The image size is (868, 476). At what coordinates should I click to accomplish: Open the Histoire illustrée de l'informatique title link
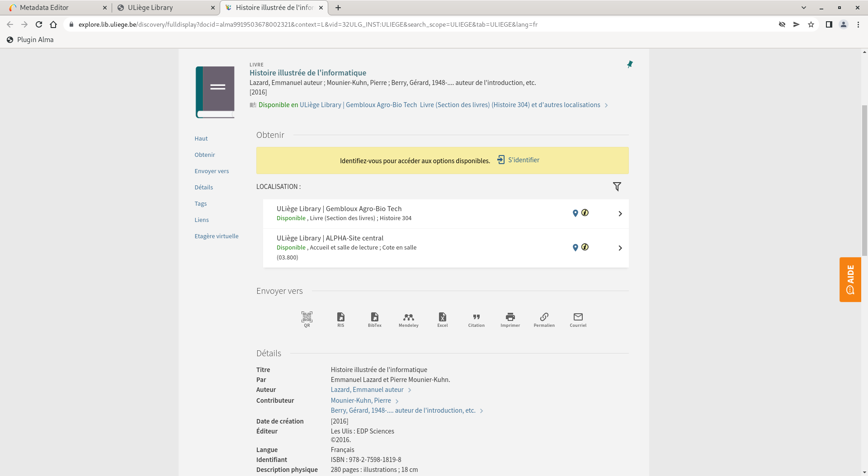[x=308, y=73]
